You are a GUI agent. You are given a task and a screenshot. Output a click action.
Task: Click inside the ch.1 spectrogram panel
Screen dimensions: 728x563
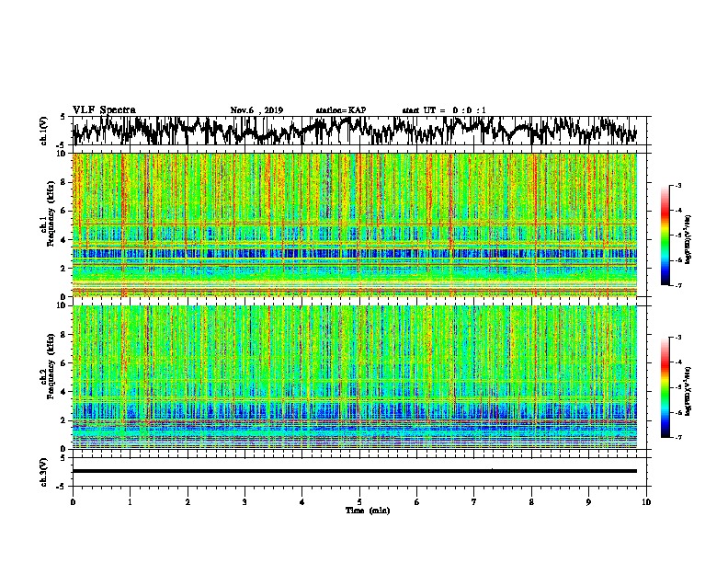(x=355, y=224)
